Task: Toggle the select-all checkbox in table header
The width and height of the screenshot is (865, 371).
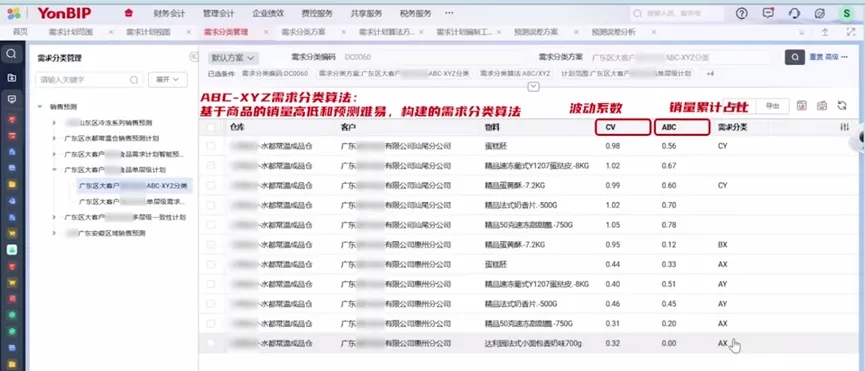Action: click(211, 128)
